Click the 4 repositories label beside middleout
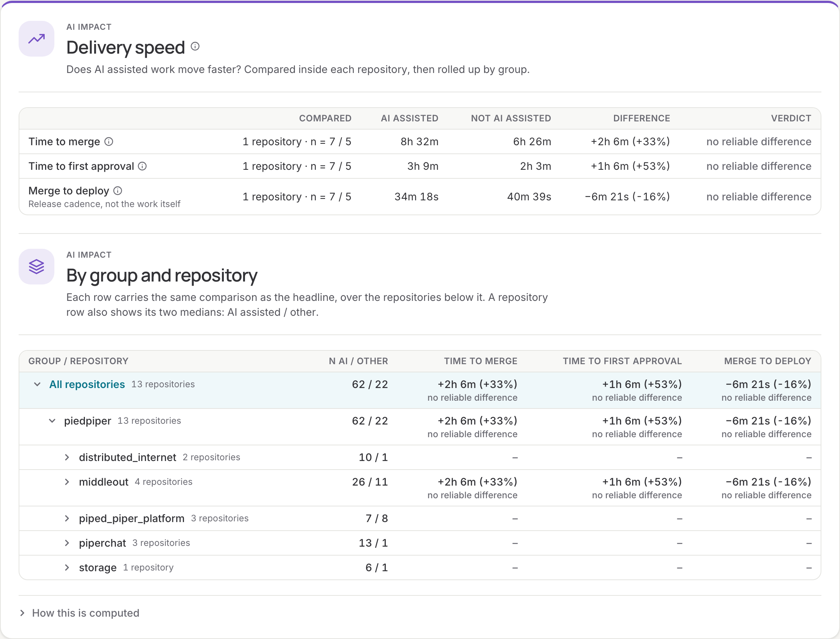840x639 pixels. point(163,482)
